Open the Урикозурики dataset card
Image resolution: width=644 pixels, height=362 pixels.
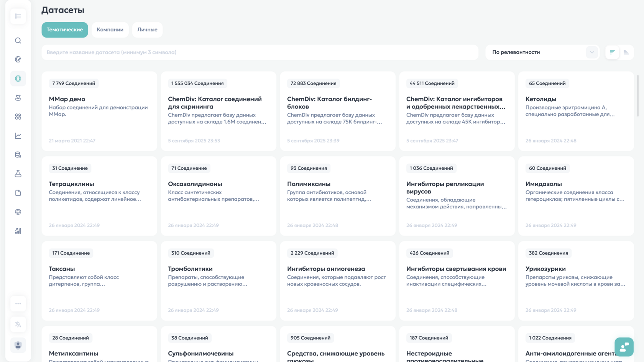point(576,281)
